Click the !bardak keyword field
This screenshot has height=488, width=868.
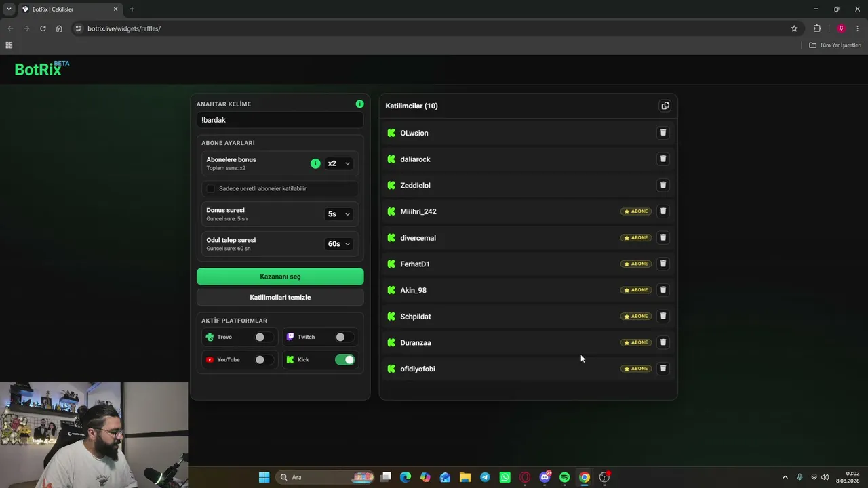point(280,120)
